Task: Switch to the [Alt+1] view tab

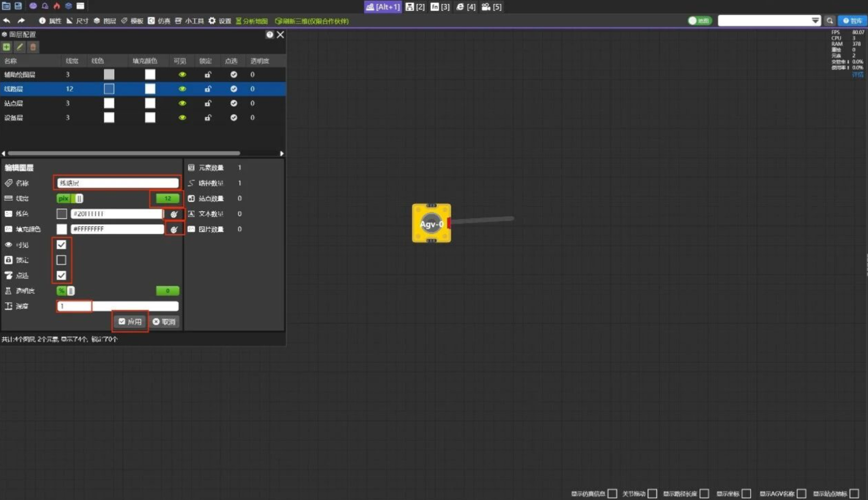Action: coord(383,7)
